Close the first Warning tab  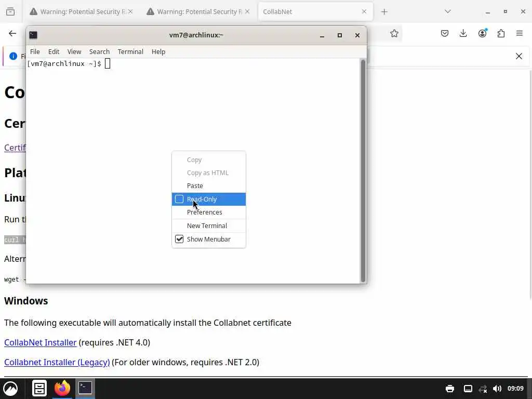pos(130,11)
